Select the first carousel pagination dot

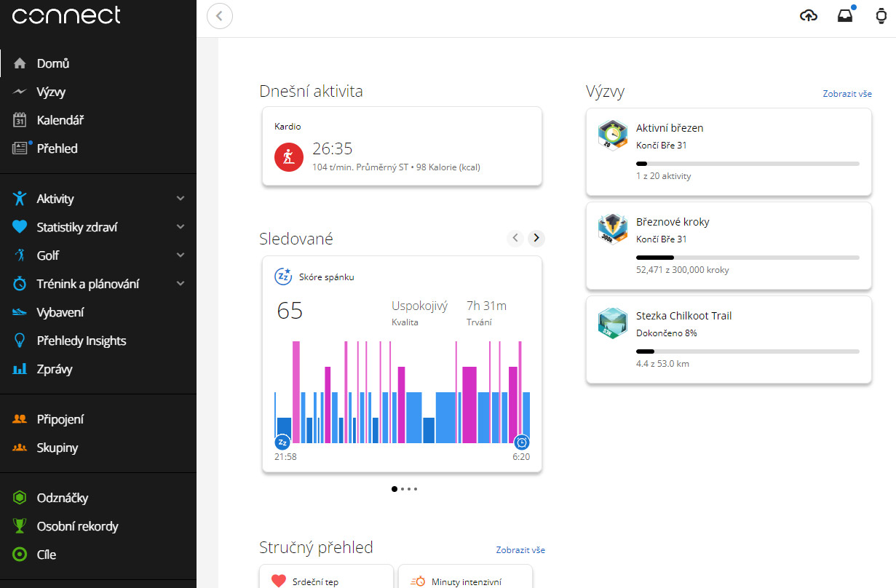(395, 489)
